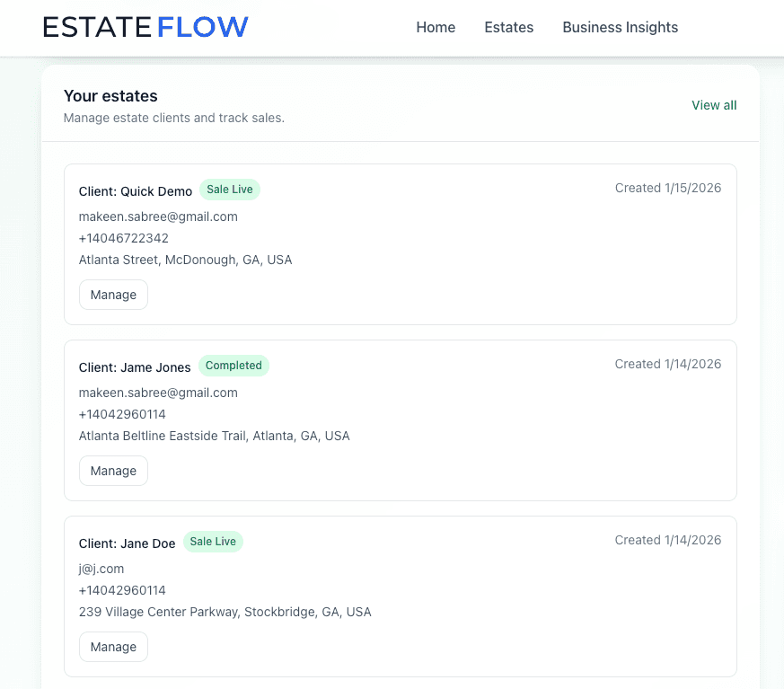Click the ESTATE FLOW logo
Image resolution: width=784 pixels, height=689 pixels.
[145, 27]
